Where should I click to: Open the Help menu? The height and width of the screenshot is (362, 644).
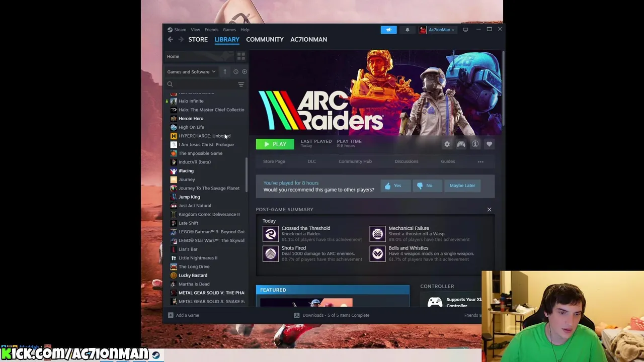pos(245,30)
